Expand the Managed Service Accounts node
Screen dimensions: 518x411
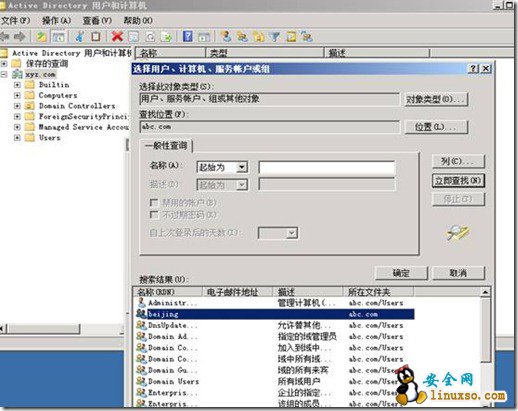coord(17,127)
